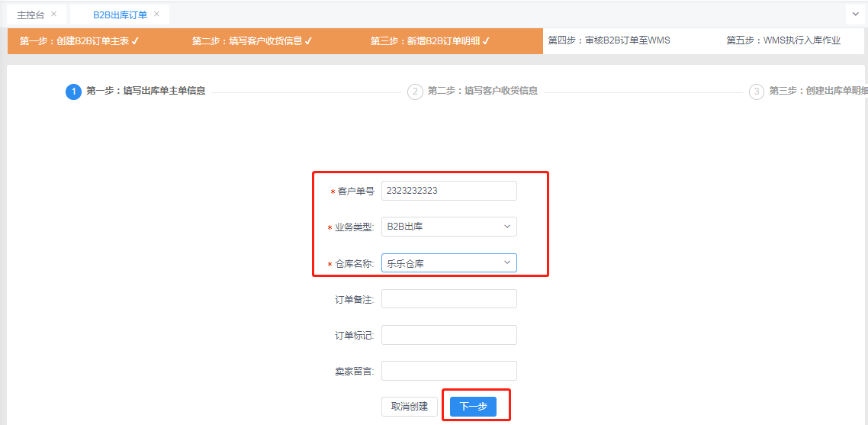Viewport: 868px width, 425px height.
Task: Click the step 2 circle icon
Action: (x=415, y=92)
